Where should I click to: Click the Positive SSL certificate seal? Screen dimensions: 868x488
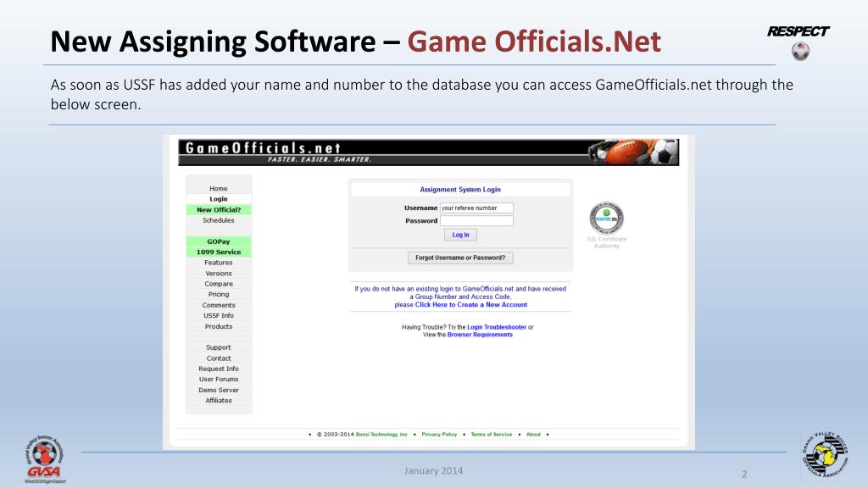point(607,218)
